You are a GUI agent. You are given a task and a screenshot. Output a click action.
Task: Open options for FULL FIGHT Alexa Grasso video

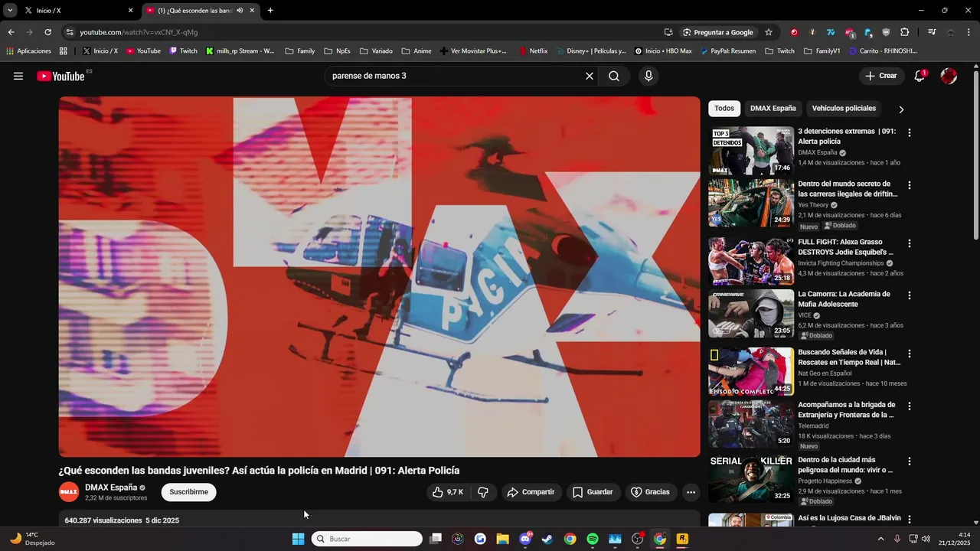(x=910, y=243)
